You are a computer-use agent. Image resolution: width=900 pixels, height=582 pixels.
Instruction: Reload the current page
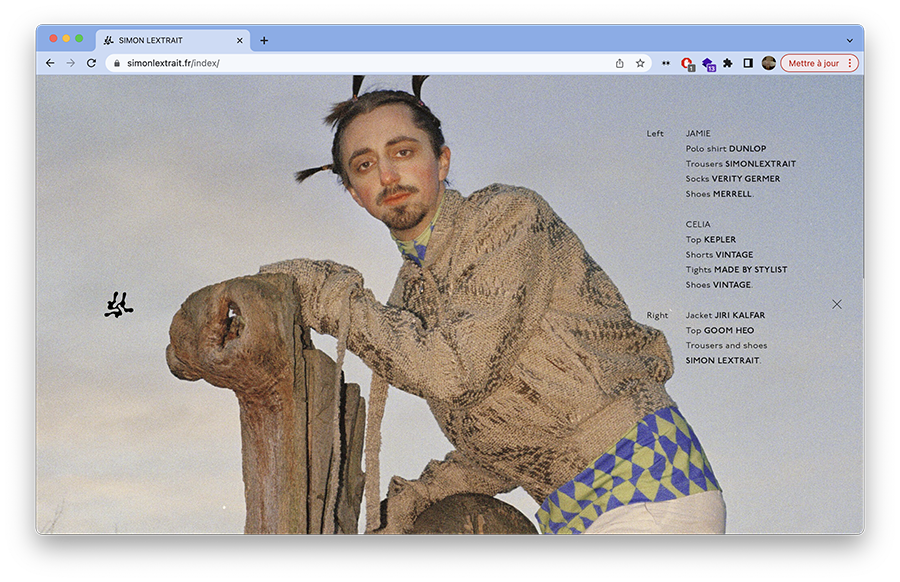pyautogui.click(x=91, y=63)
